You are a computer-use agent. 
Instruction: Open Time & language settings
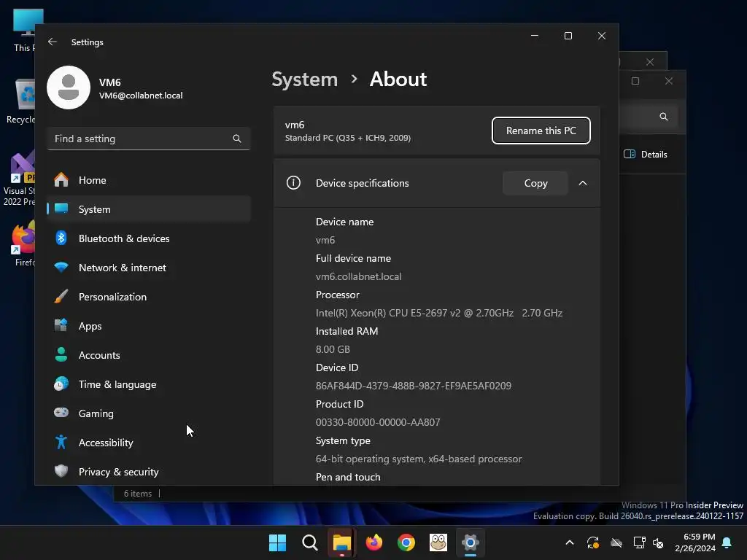[149, 384]
